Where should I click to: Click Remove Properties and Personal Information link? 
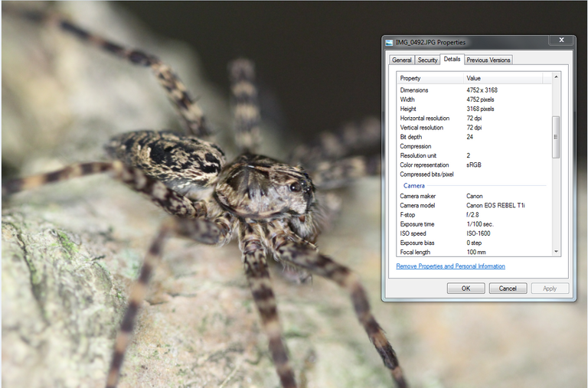pyautogui.click(x=450, y=266)
